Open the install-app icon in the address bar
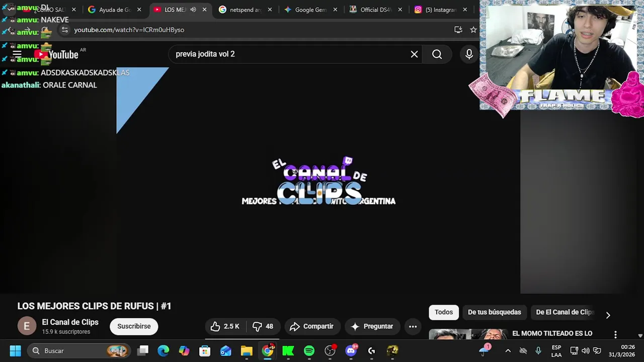Screen dimensions: 644x362 coord(458,30)
